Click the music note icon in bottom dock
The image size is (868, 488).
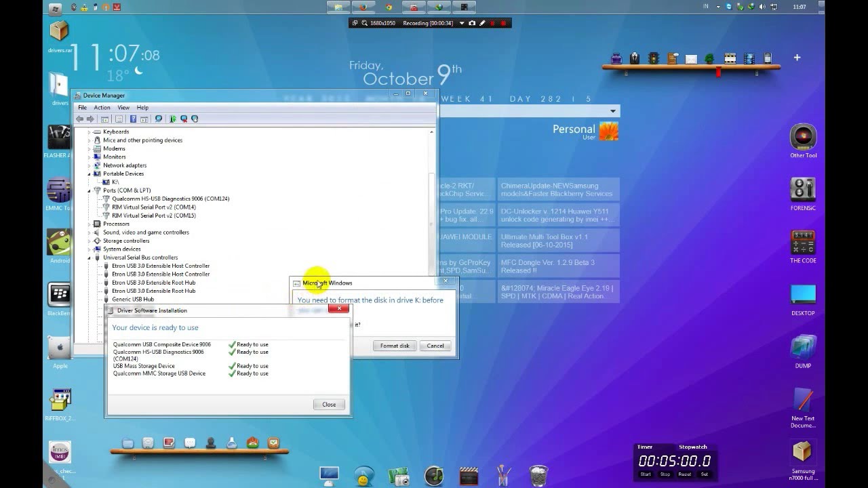[434, 476]
